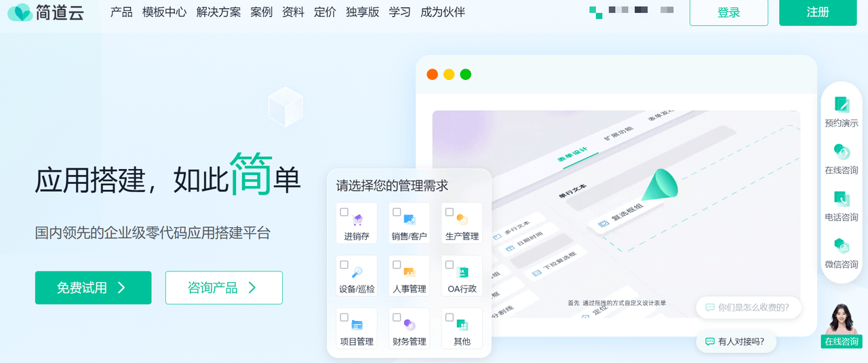Click the 项目管理 folder icon
This screenshot has width=868, height=363.
tap(357, 325)
